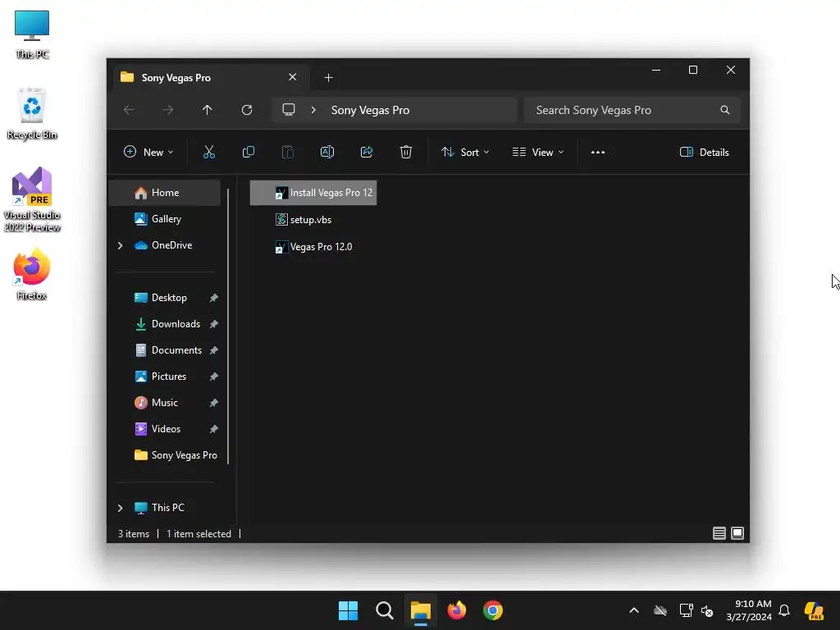Click the File Explorer taskbar icon
The image size is (840, 630).
click(x=421, y=610)
